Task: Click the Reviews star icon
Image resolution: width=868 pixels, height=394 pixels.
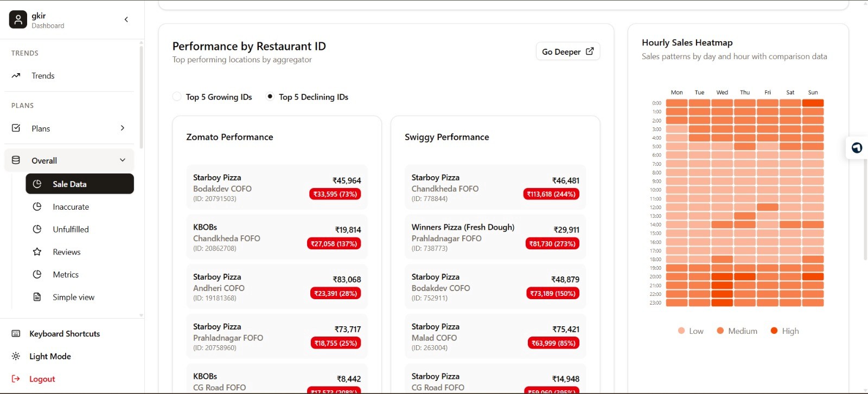Action: tap(37, 252)
